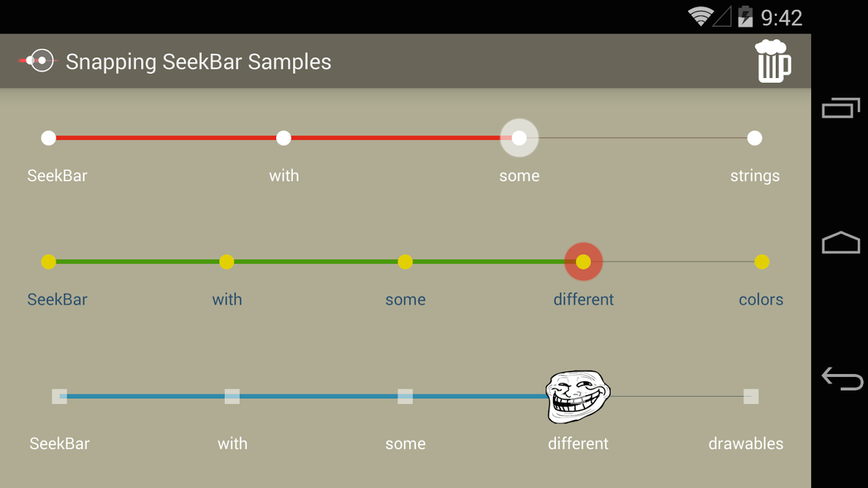Click the 'Snapping SeekBar Samples' title

(x=198, y=62)
